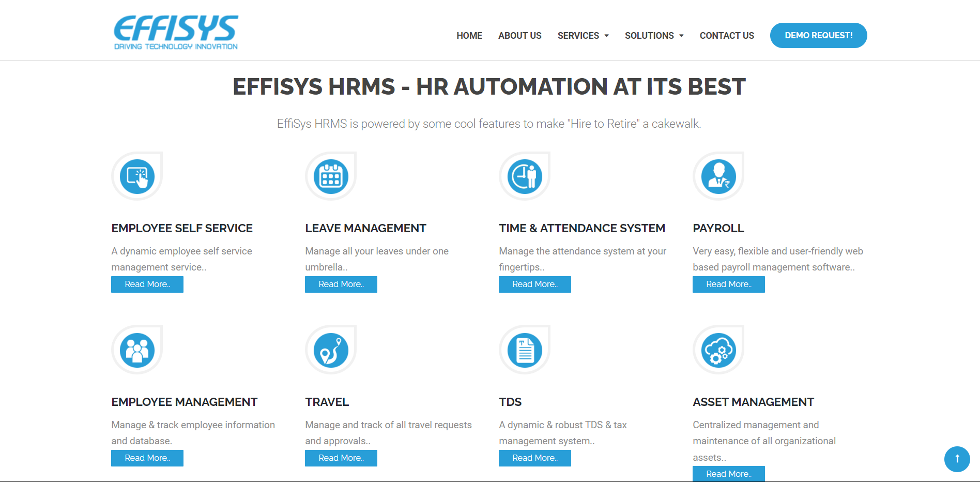The height and width of the screenshot is (482, 980).
Task: Expand the Solutions dropdown arrow
Action: click(x=681, y=36)
